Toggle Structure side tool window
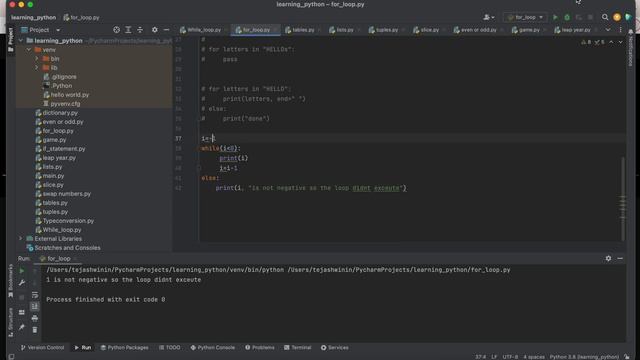Screen dimensions: 640x360 coord(11,322)
